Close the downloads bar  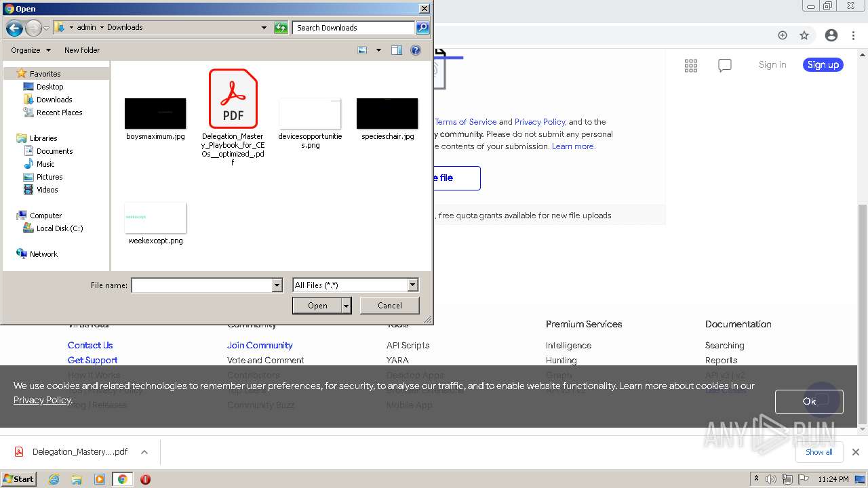tap(856, 452)
